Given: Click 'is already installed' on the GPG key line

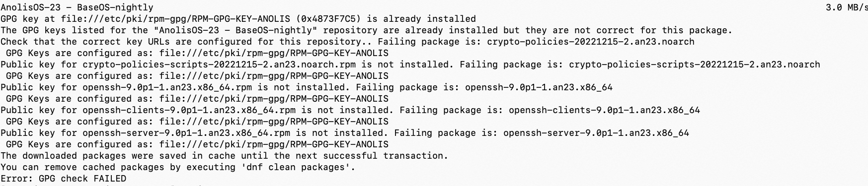Looking at the screenshot, I should click(421, 19).
